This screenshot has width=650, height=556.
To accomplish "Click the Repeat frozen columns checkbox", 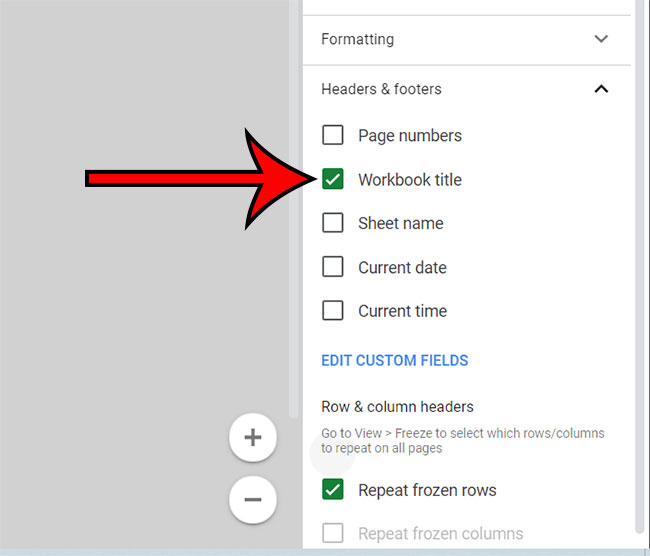I will coord(332,533).
